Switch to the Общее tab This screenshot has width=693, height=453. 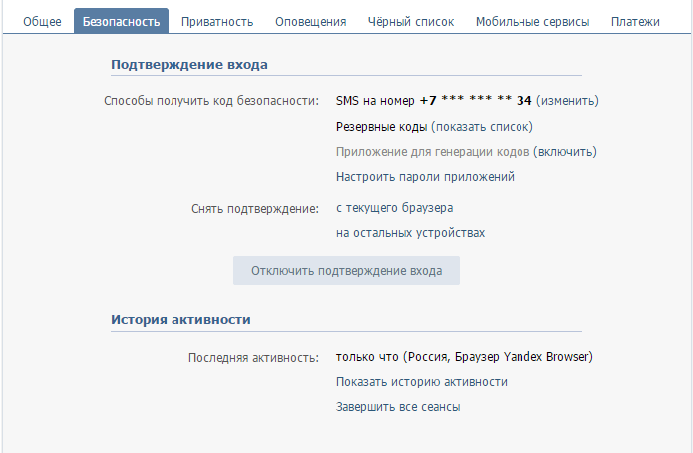(42, 22)
